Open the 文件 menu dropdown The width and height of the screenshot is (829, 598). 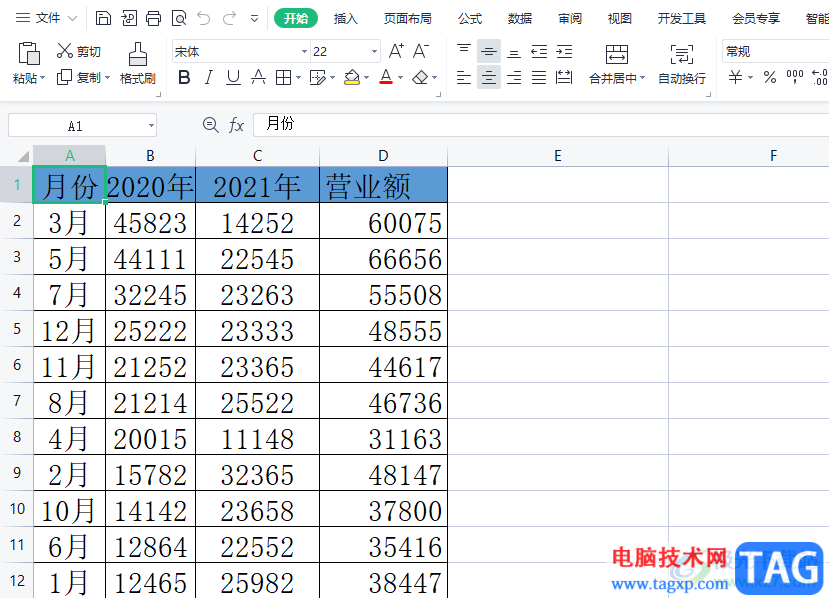click(47, 18)
